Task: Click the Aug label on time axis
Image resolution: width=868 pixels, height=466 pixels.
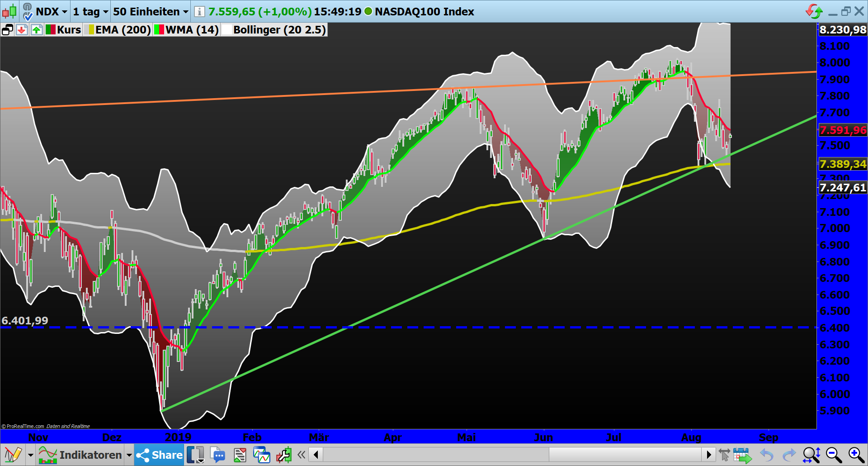Action: click(691, 437)
